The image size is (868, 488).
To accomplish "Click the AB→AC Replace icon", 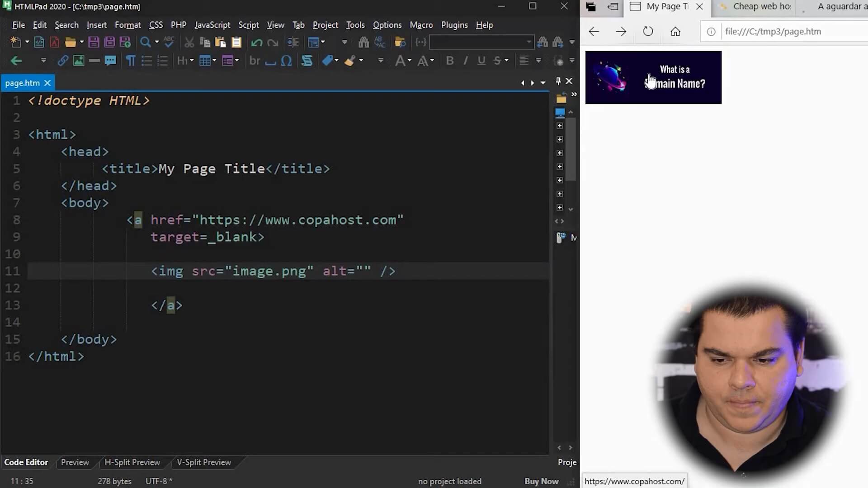I will coord(380,42).
